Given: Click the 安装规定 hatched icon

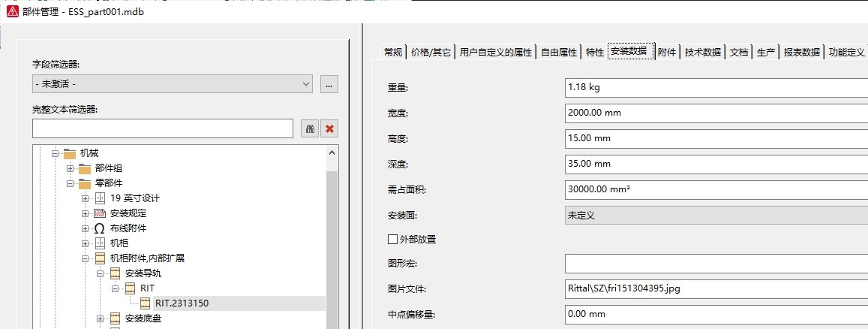Looking at the screenshot, I should click(x=101, y=213).
